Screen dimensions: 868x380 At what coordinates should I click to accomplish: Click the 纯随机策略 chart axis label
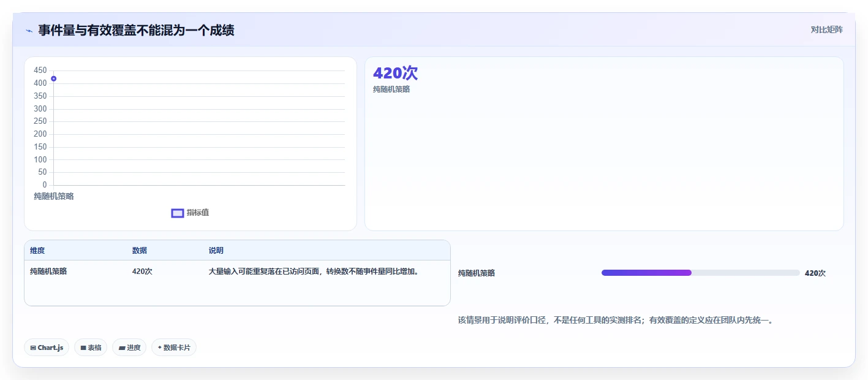pos(54,196)
